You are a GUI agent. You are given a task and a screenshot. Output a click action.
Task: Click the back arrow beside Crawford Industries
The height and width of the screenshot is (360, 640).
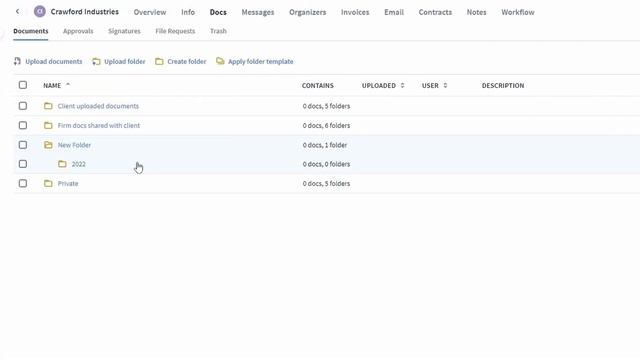click(x=17, y=11)
